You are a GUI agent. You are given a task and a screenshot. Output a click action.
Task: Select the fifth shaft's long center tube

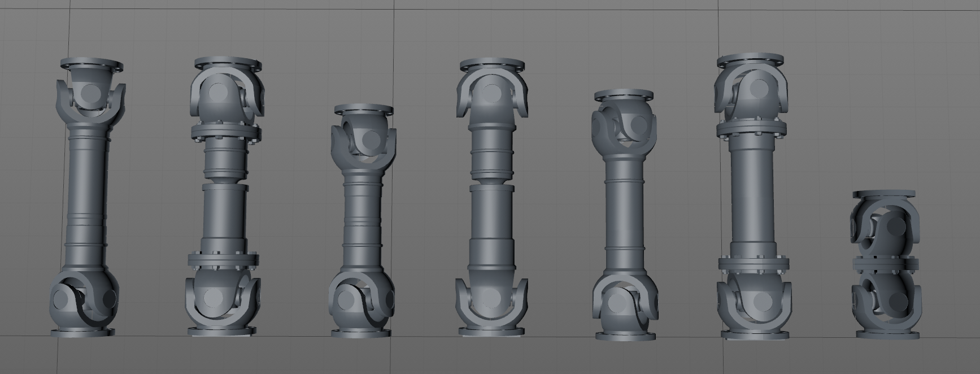pyautogui.click(x=625, y=215)
